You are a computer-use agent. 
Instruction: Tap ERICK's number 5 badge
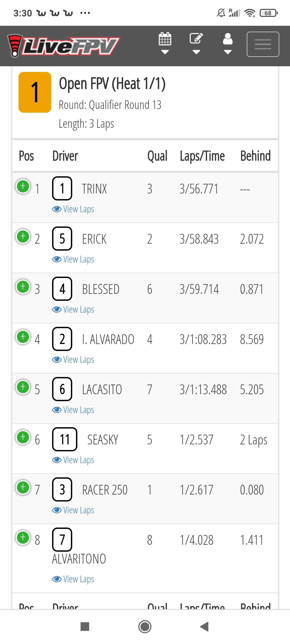click(62, 239)
